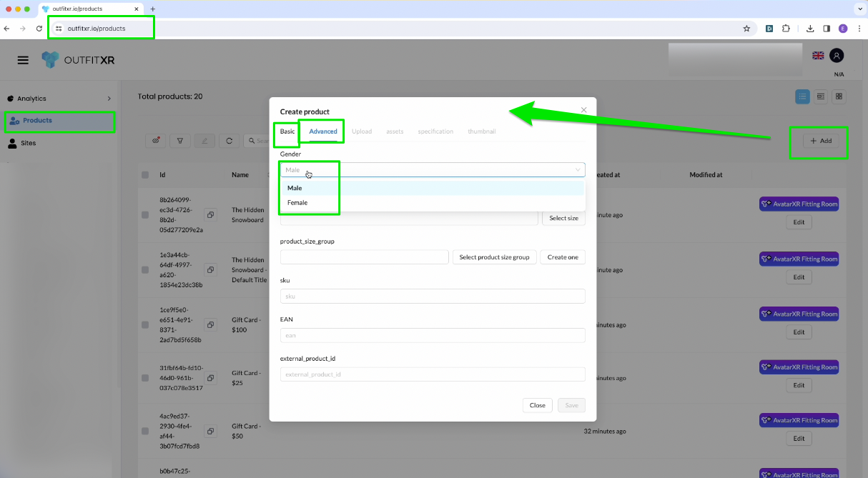Focus the EAN input field
This screenshot has width=868, height=478.
point(433,335)
